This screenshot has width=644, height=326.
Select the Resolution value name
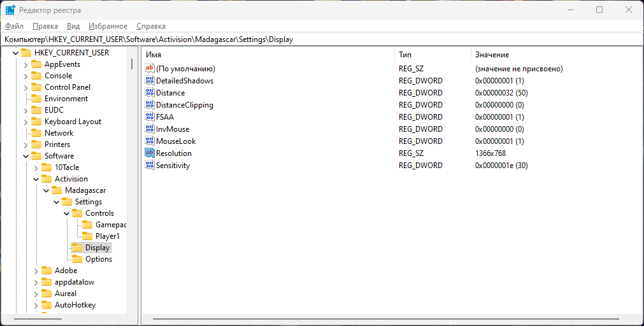point(174,153)
